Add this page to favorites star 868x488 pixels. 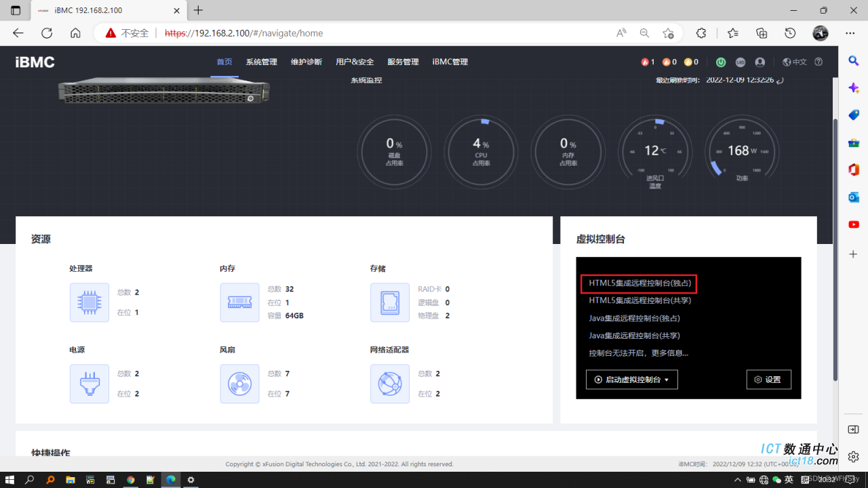click(x=668, y=33)
